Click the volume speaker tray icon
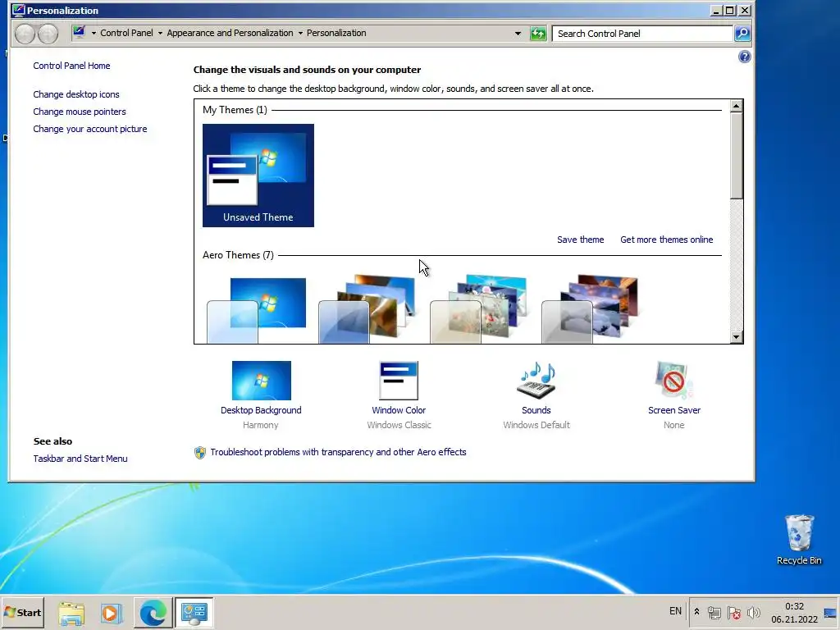840x630 pixels. tap(753, 612)
